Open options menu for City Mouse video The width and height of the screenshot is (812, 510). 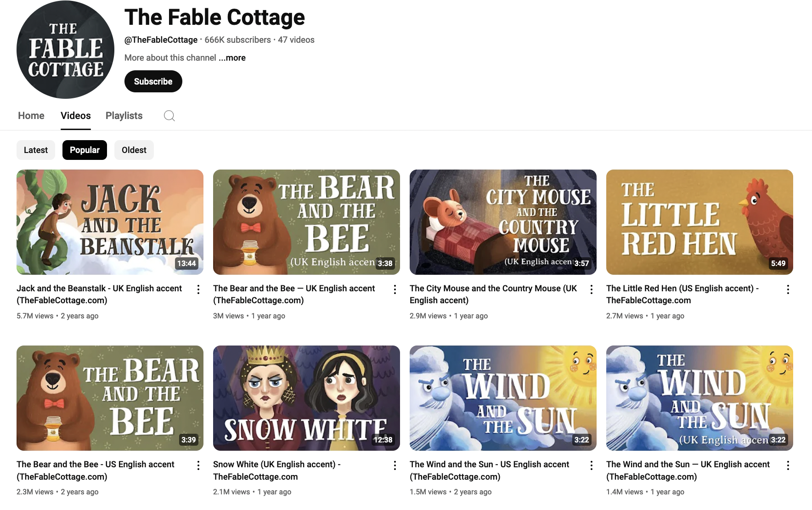coord(591,289)
